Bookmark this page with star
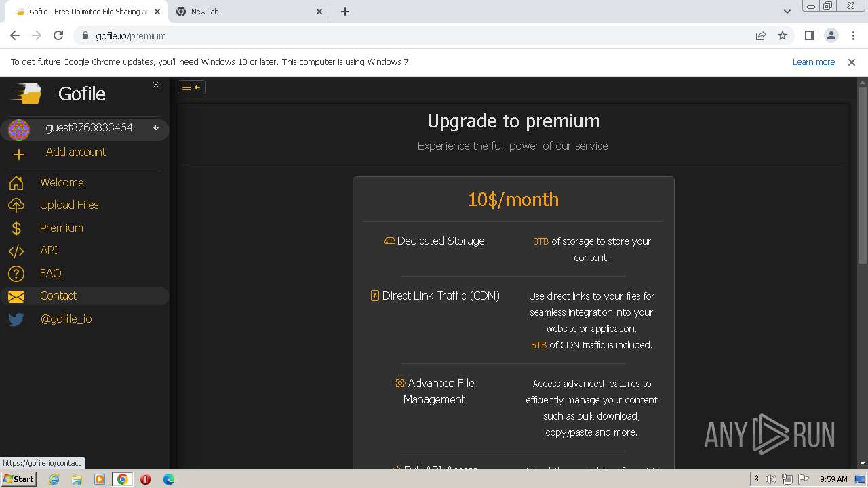This screenshot has height=488, width=868. (x=783, y=36)
